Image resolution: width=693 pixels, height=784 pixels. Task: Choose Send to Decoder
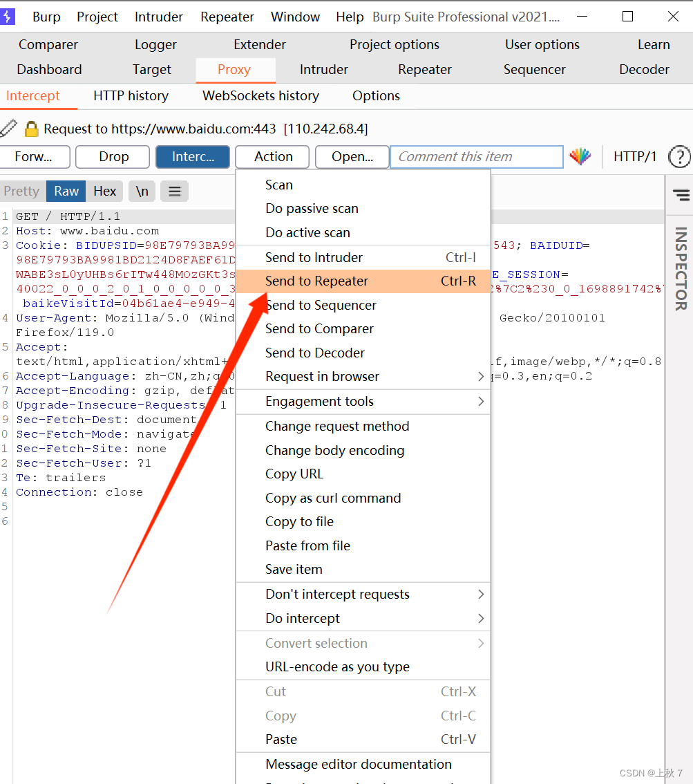coord(363,353)
